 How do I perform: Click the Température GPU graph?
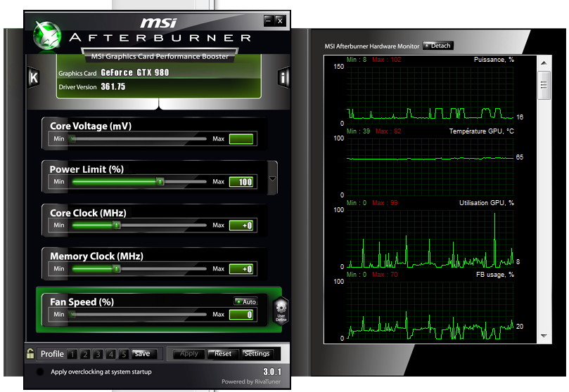tap(430, 166)
